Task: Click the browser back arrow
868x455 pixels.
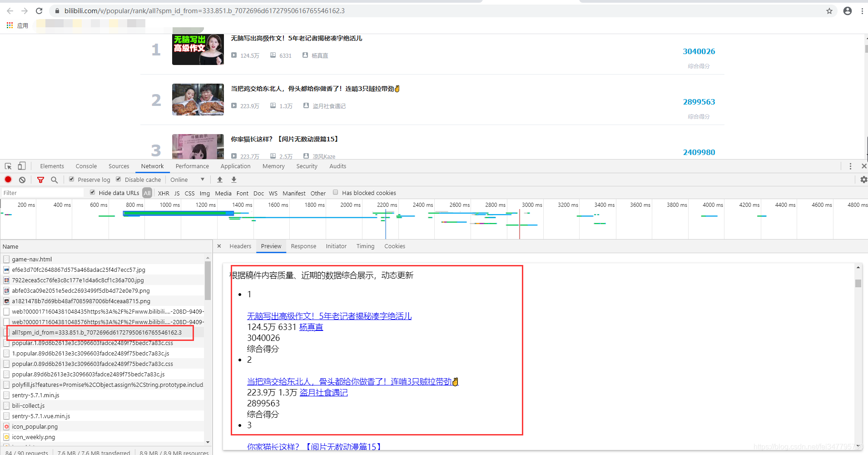Action: click(x=10, y=11)
